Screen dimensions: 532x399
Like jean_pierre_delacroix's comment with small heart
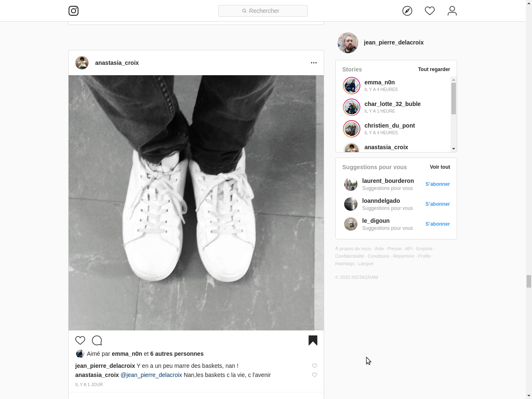click(315, 366)
